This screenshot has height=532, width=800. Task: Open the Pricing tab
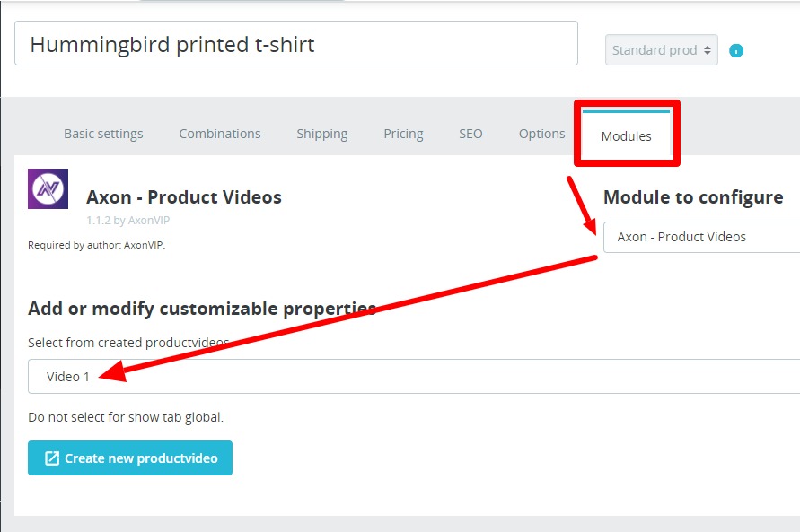point(403,133)
